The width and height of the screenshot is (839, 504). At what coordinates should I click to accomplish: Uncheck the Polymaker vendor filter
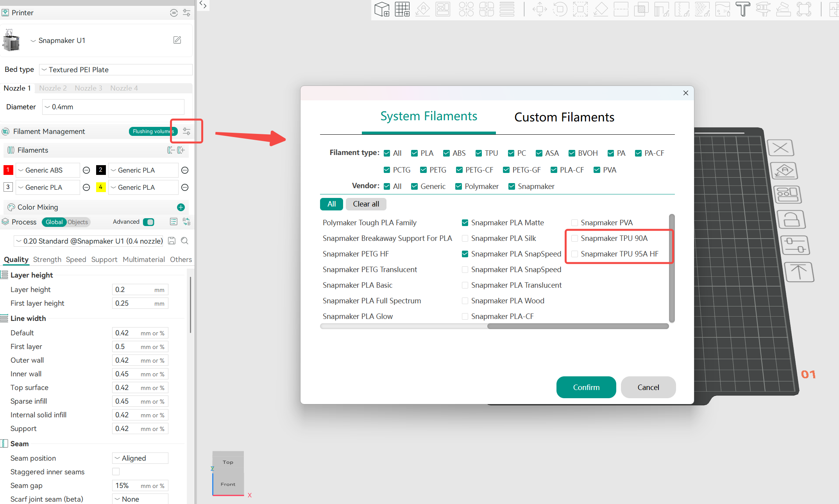click(x=459, y=186)
